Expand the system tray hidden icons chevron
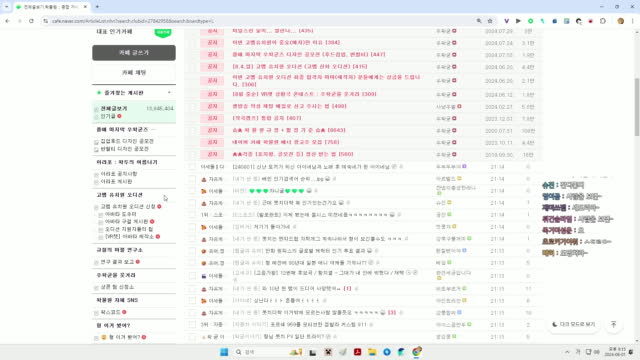 [567, 352]
